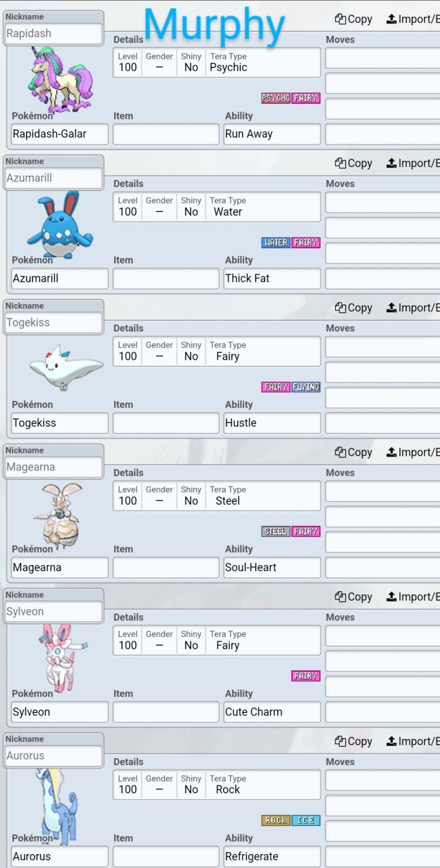Image resolution: width=440 pixels, height=868 pixels.
Task: Copy the Sylveon set
Action: pyautogui.click(x=353, y=597)
